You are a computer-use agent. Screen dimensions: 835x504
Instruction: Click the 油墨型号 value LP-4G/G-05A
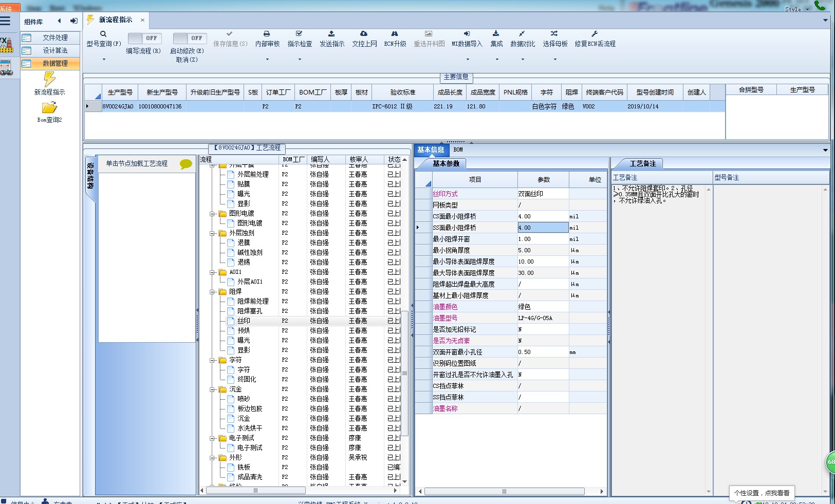tap(543, 318)
